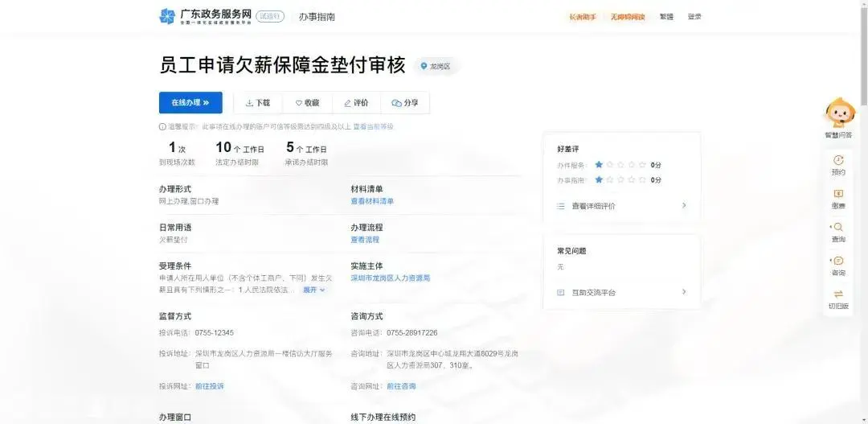Click the 预约 clock icon in sidebar

[838, 160]
